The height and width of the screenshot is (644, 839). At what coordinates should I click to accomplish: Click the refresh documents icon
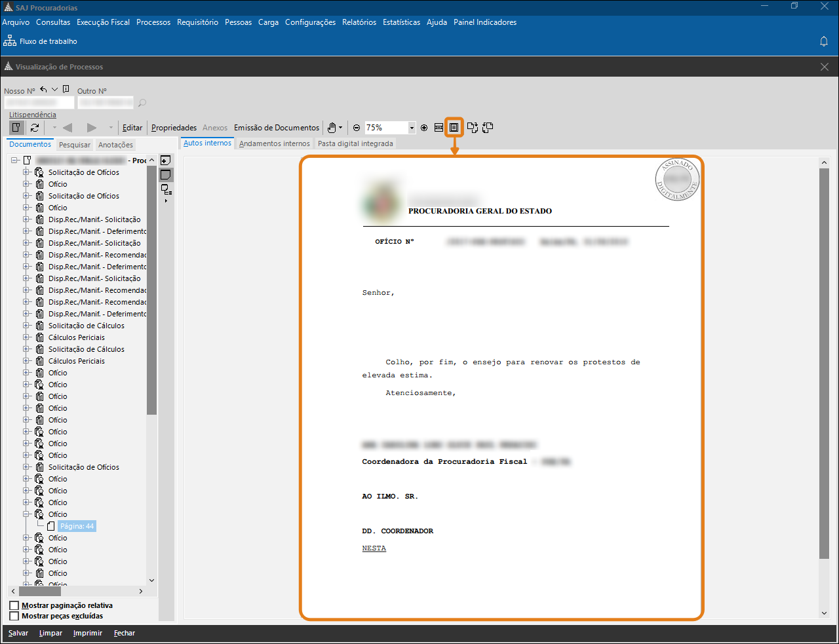[35, 128]
